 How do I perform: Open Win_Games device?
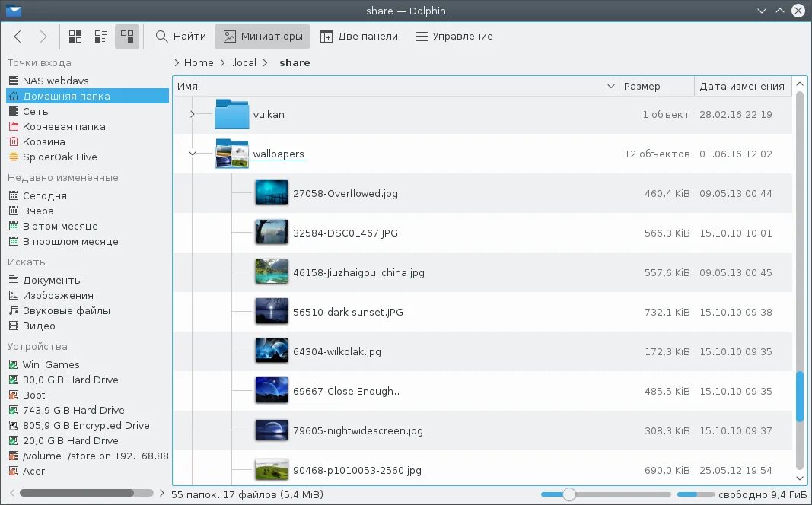(88, 365)
